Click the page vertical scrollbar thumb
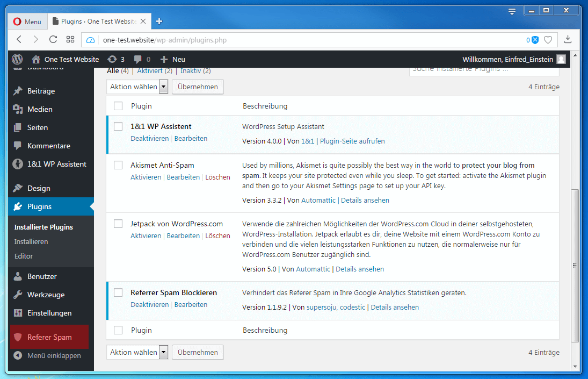 click(575, 266)
